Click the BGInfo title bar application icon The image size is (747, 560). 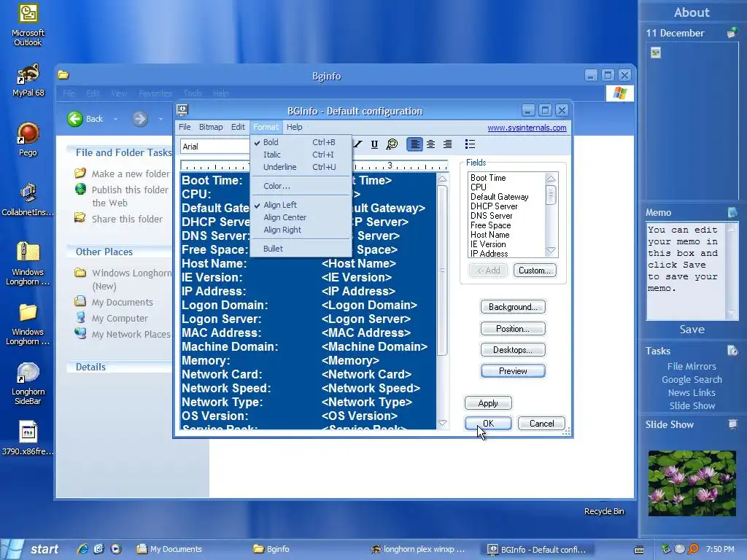(x=182, y=111)
